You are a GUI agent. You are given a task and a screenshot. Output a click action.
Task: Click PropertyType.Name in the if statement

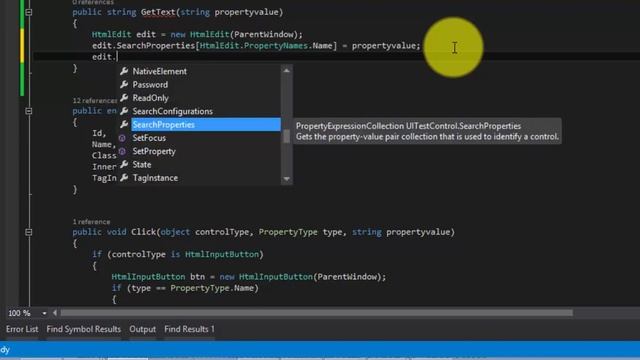click(x=212, y=288)
